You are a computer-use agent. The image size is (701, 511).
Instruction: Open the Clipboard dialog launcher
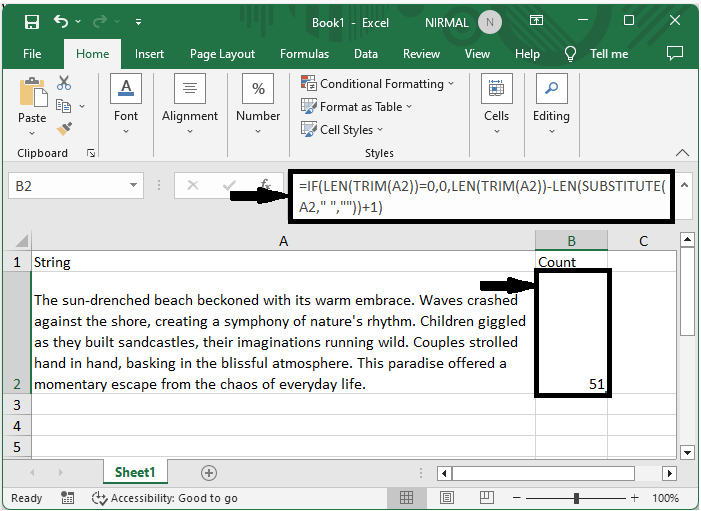click(x=91, y=153)
